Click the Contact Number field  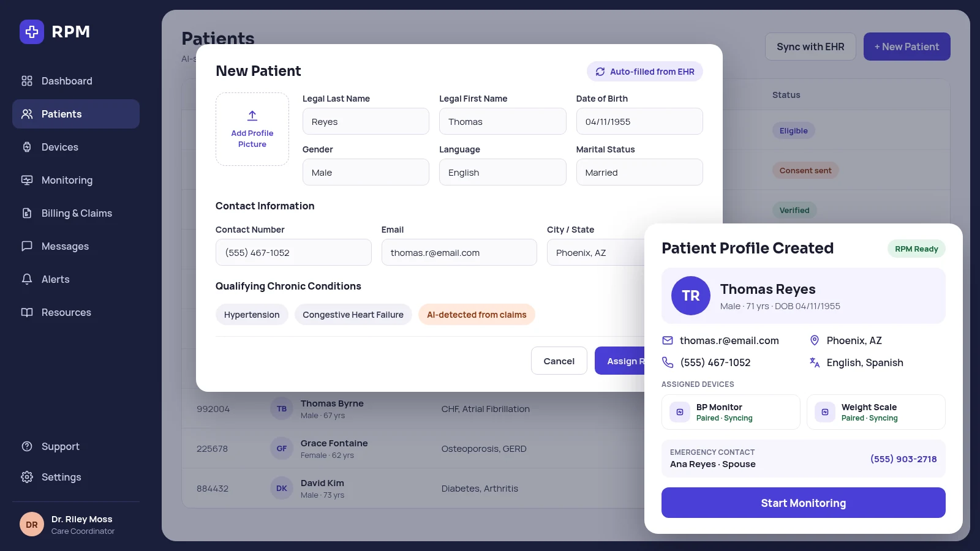[x=293, y=252]
